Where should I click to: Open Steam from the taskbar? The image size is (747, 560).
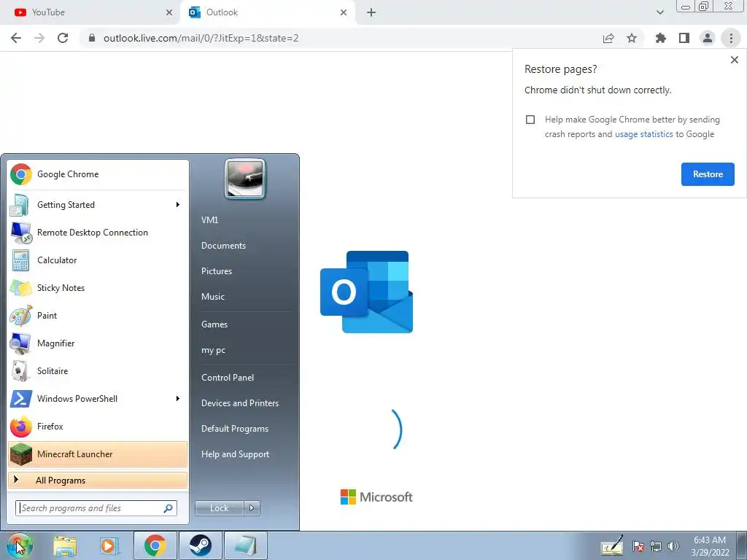pyautogui.click(x=200, y=545)
